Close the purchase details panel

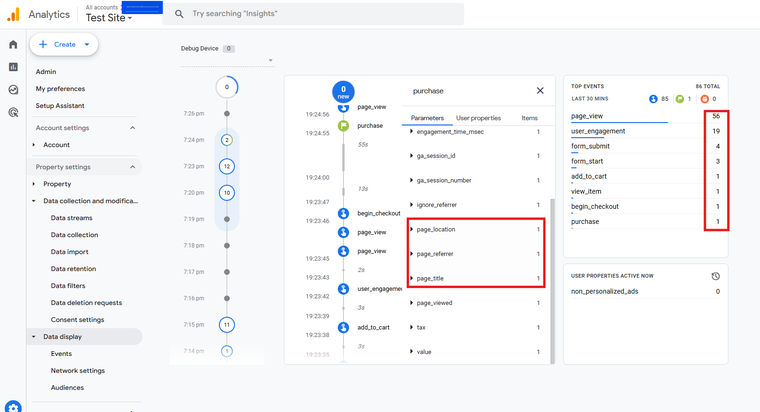[x=540, y=91]
